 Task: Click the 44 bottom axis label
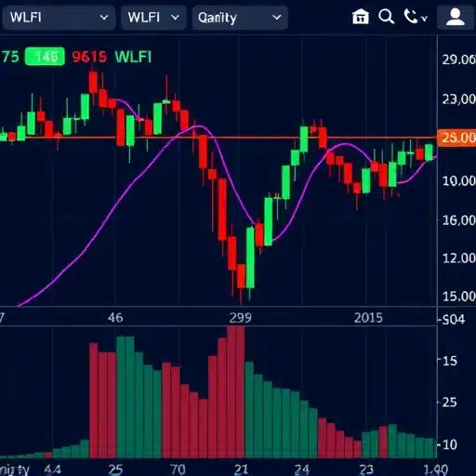52,469
